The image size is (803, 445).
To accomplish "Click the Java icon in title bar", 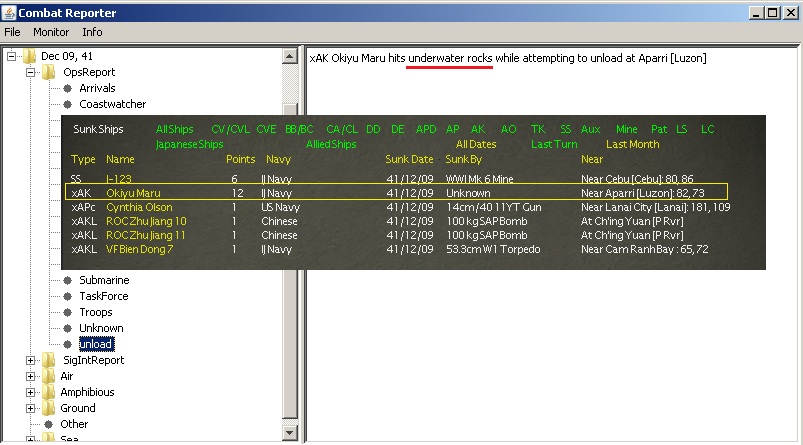I will 9,12.
